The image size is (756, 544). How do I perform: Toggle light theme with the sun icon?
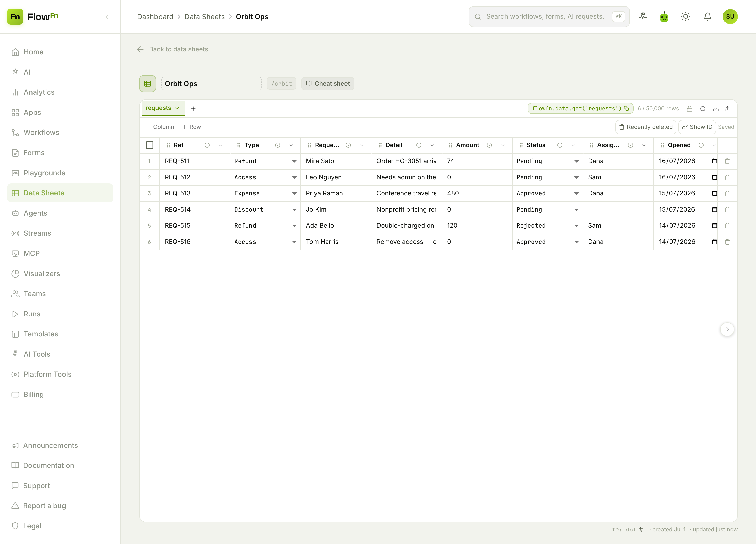(686, 16)
